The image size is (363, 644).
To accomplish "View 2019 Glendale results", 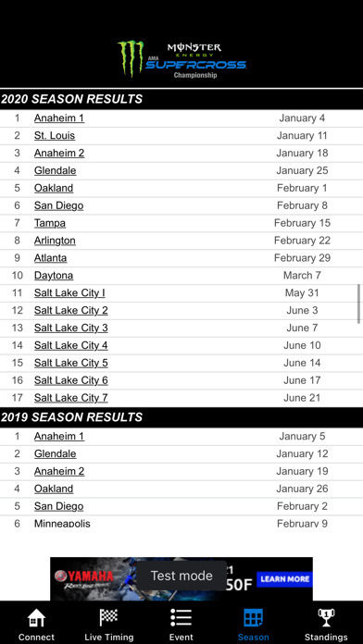I will pos(55,453).
